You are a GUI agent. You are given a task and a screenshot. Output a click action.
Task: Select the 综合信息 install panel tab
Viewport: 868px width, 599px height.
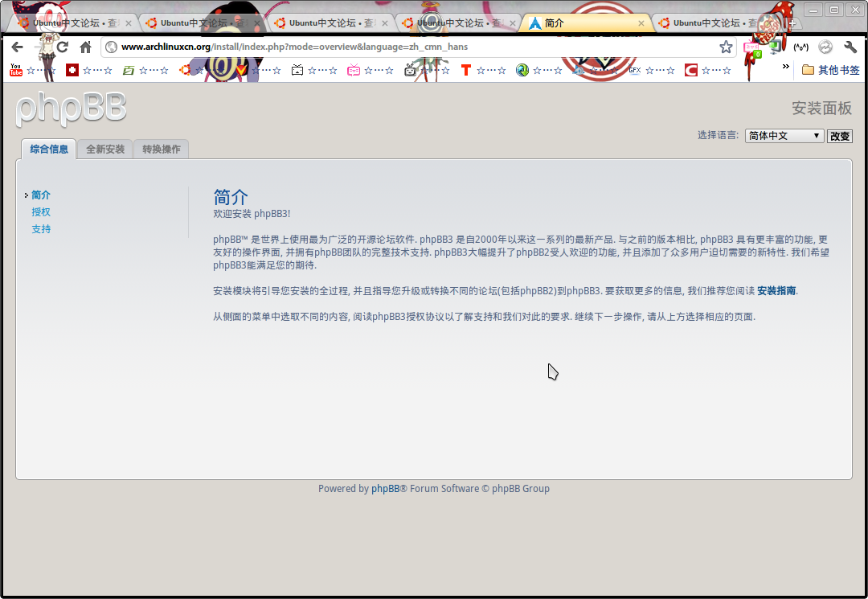49,149
